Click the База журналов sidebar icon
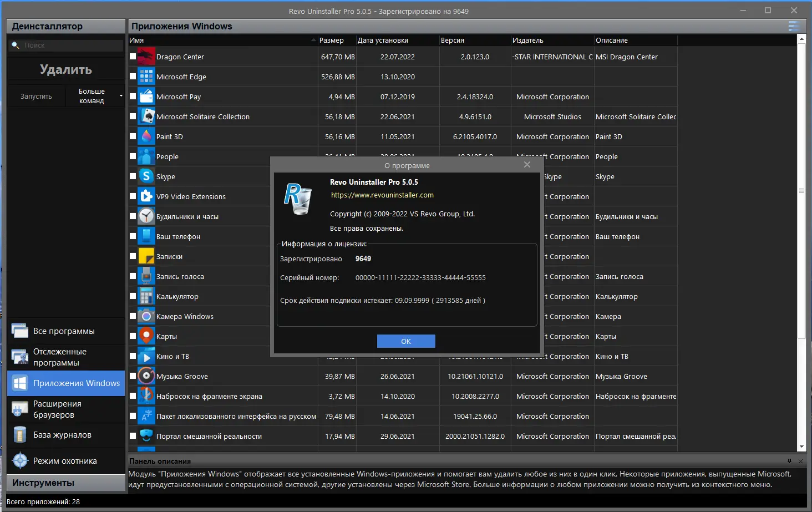Viewport: 812px width, 512px height. coord(20,434)
